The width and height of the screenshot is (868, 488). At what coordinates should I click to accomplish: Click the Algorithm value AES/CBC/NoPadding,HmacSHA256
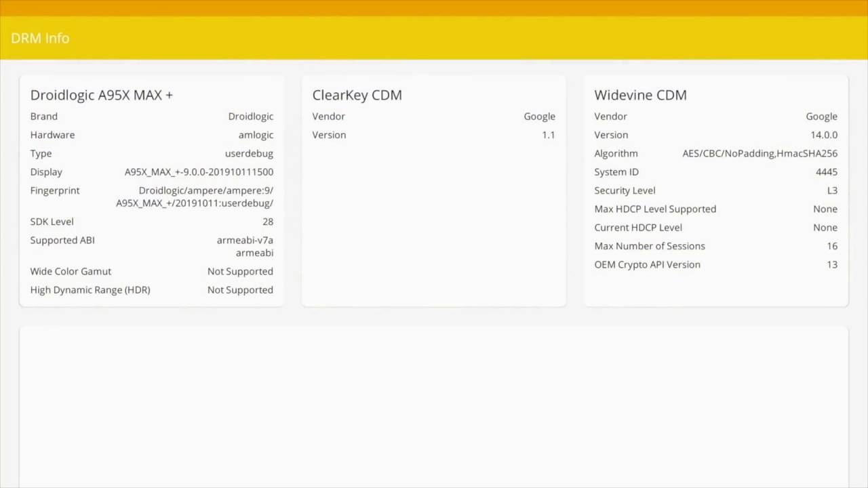click(760, 153)
